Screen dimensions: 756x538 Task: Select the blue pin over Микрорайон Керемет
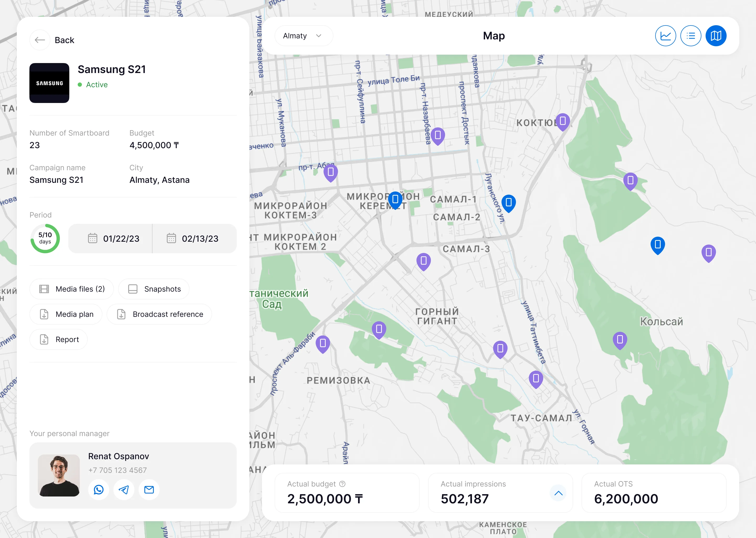395,200
